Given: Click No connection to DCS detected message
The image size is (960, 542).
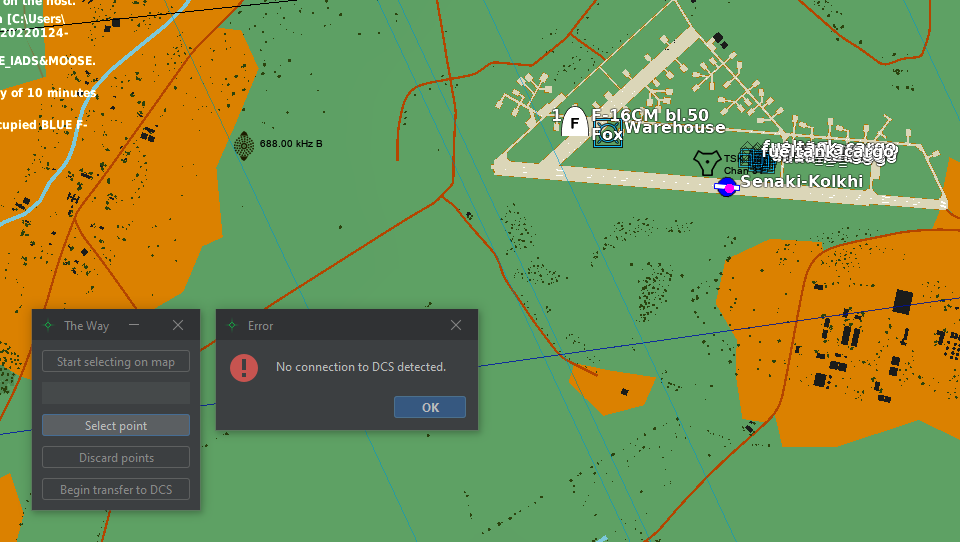Looking at the screenshot, I should [361, 367].
